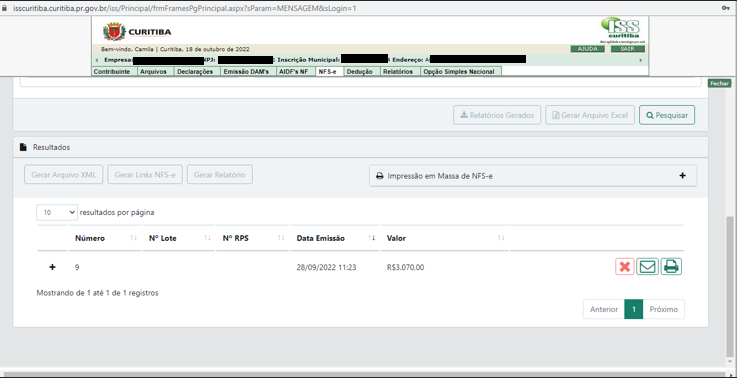Cancel NFS-e number 9 with red X

[x=625, y=267]
